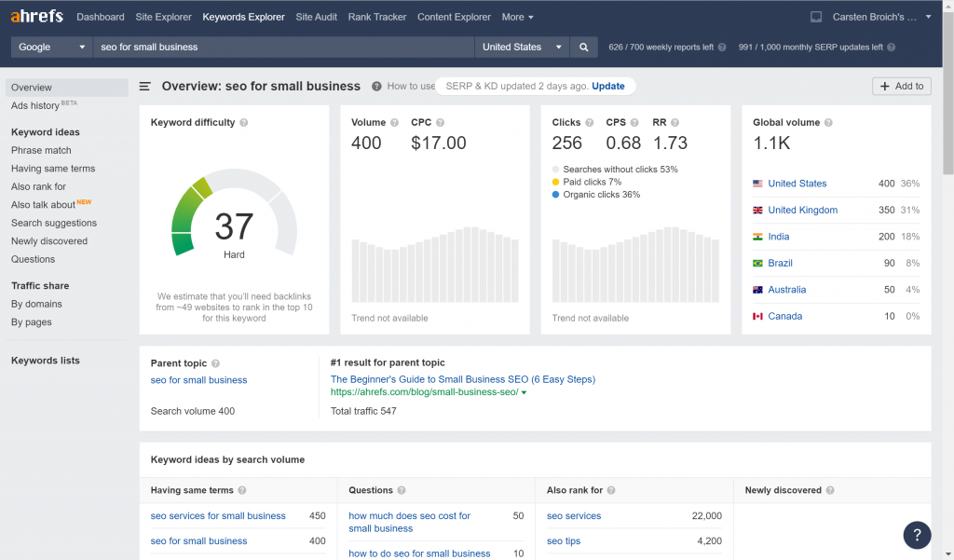The width and height of the screenshot is (954, 560).
Task: Click help icon beside CPS
Action: (634, 122)
